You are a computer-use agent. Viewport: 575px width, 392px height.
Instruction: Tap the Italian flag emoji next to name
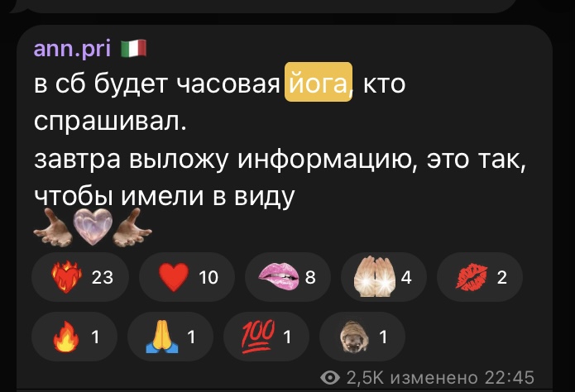(x=134, y=49)
